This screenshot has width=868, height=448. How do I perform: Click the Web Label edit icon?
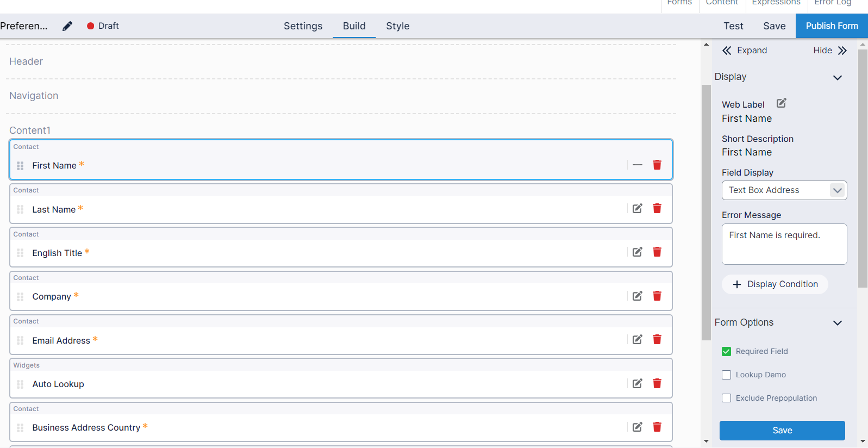[x=781, y=103]
